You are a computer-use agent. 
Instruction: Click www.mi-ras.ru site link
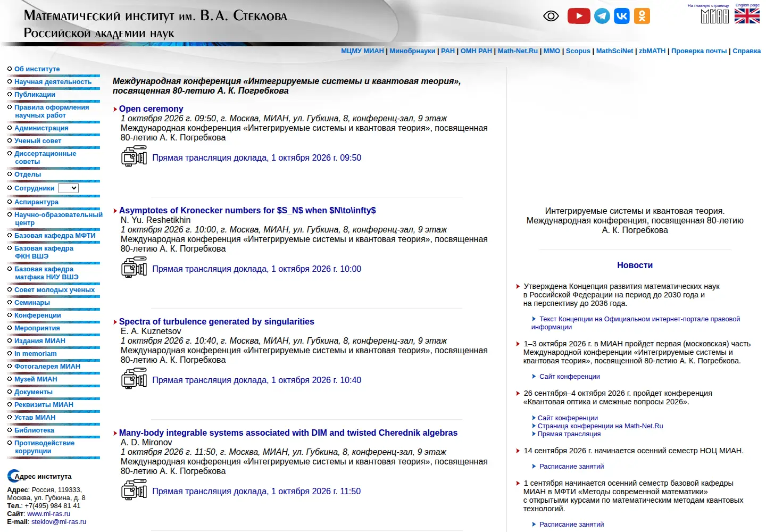point(48,514)
